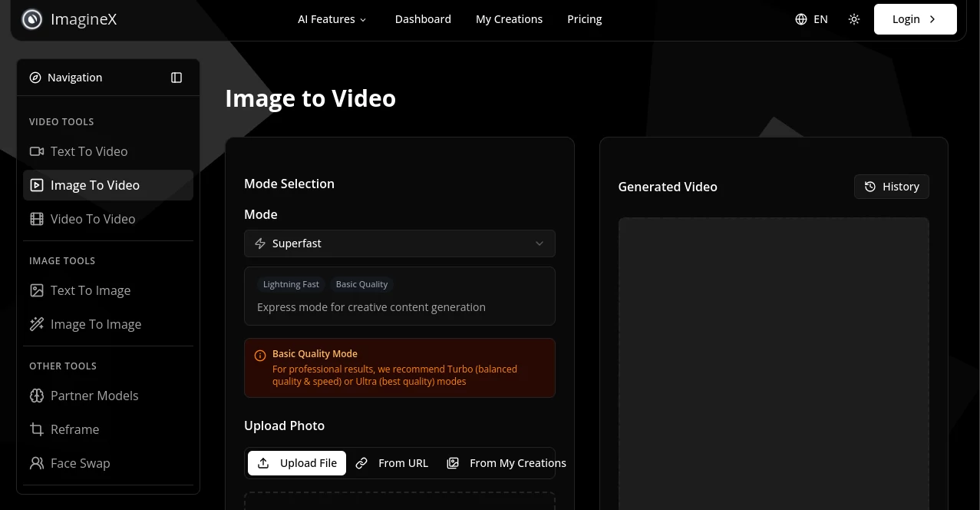Click the Partner Models globe icon

37,396
